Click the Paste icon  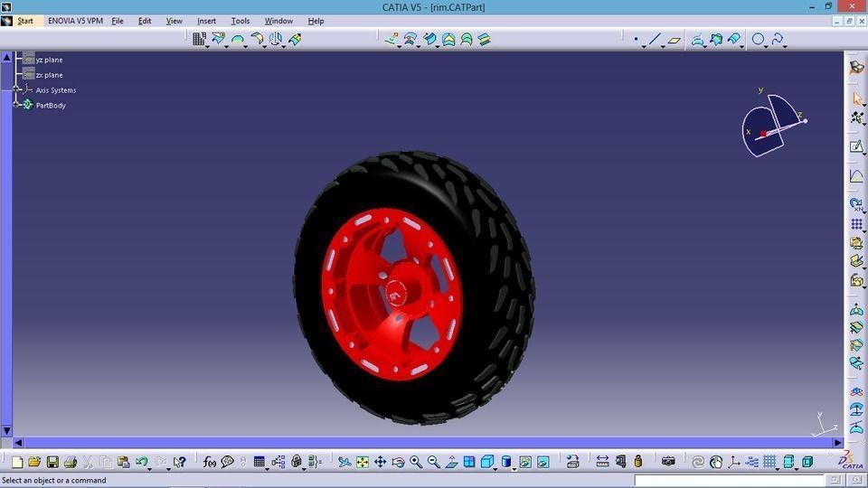123,462
